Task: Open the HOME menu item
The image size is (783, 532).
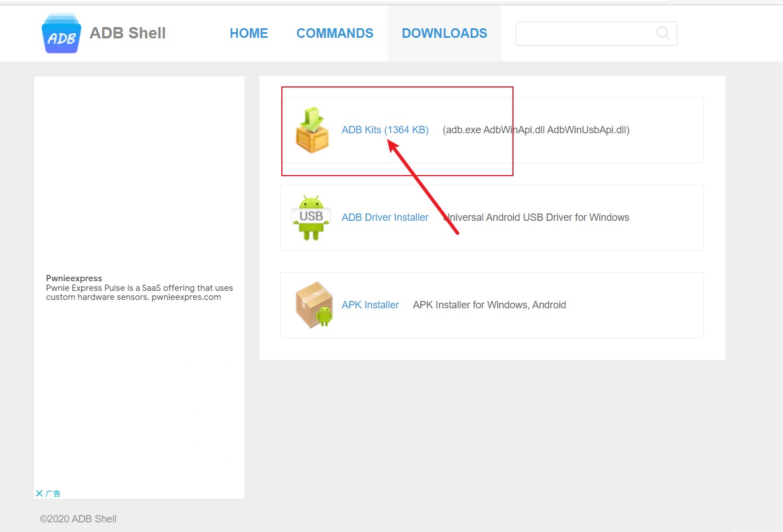Action: point(249,33)
